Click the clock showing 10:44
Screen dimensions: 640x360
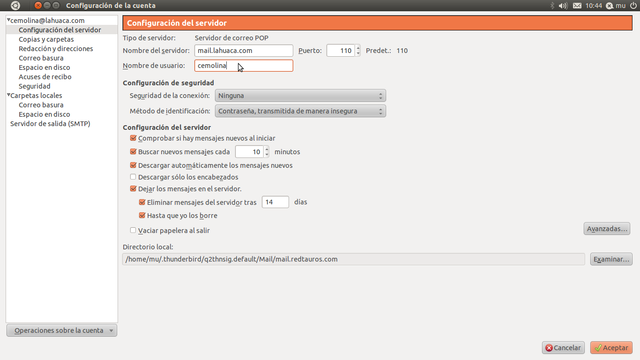593,5
